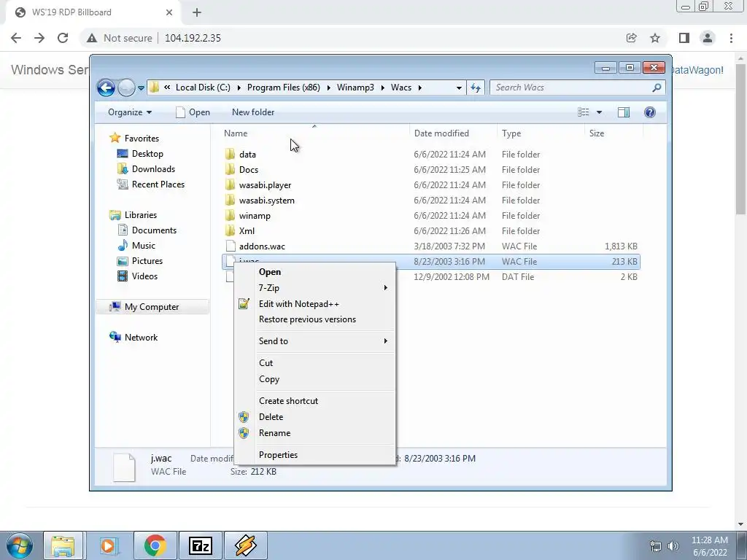
Task: Click the refresh button beside address bar
Action: [x=476, y=87]
